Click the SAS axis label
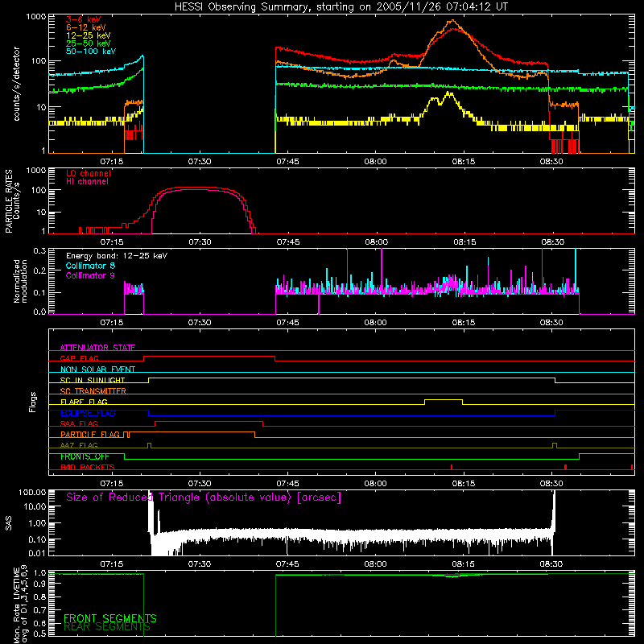Viewport: 644px width, 644px height. 8,523
